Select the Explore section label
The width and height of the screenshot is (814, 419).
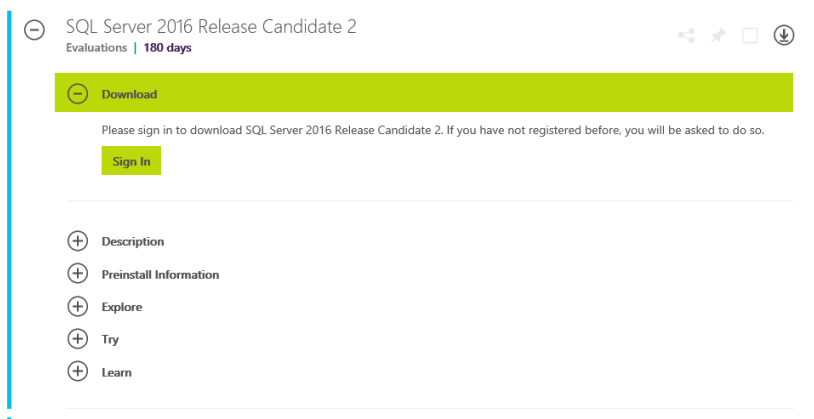pyautogui.click(x=122, y=307)
